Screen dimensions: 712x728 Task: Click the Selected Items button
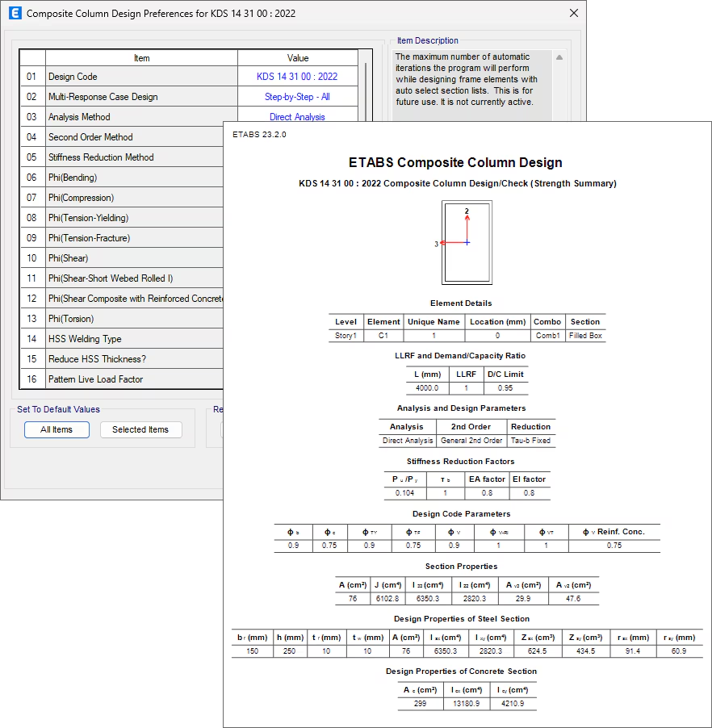140,429
